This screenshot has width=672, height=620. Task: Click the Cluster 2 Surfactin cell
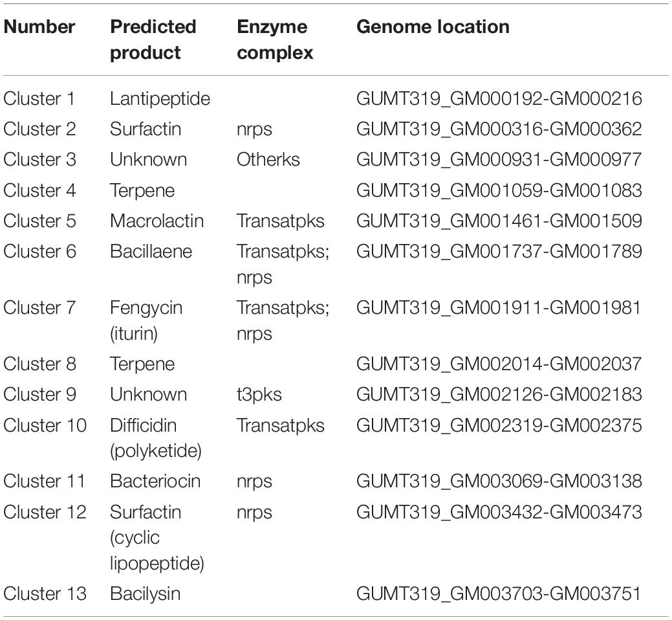click(x=146, y=129)
